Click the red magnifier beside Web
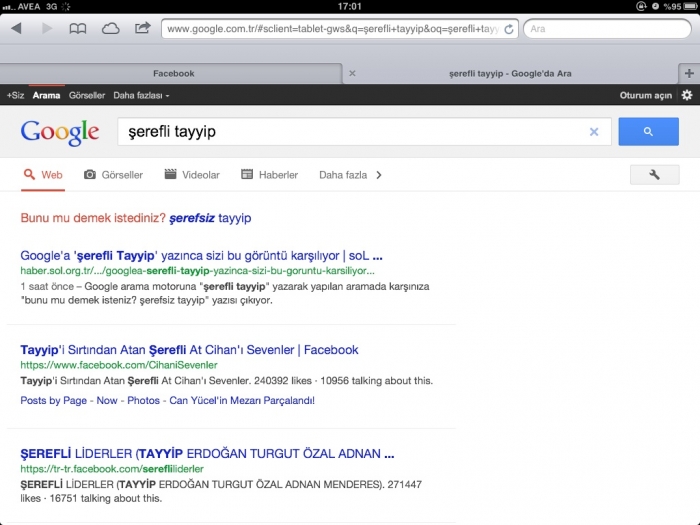Viewport: 700px width, 525px height. [29, 174]
